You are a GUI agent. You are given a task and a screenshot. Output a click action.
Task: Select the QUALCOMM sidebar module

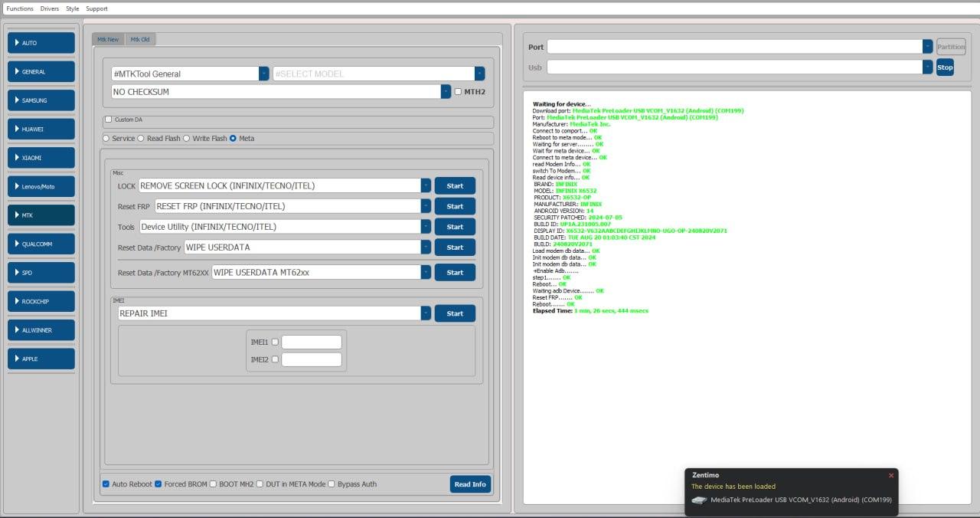coord(41,244)
